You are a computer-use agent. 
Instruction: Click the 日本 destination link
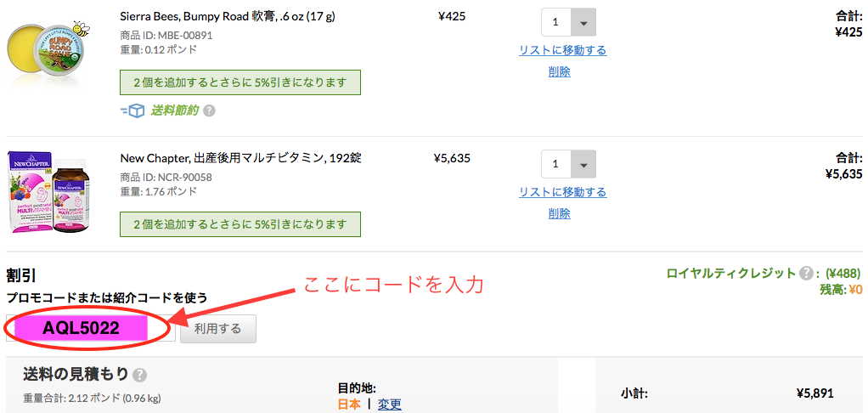coord(349,405)
